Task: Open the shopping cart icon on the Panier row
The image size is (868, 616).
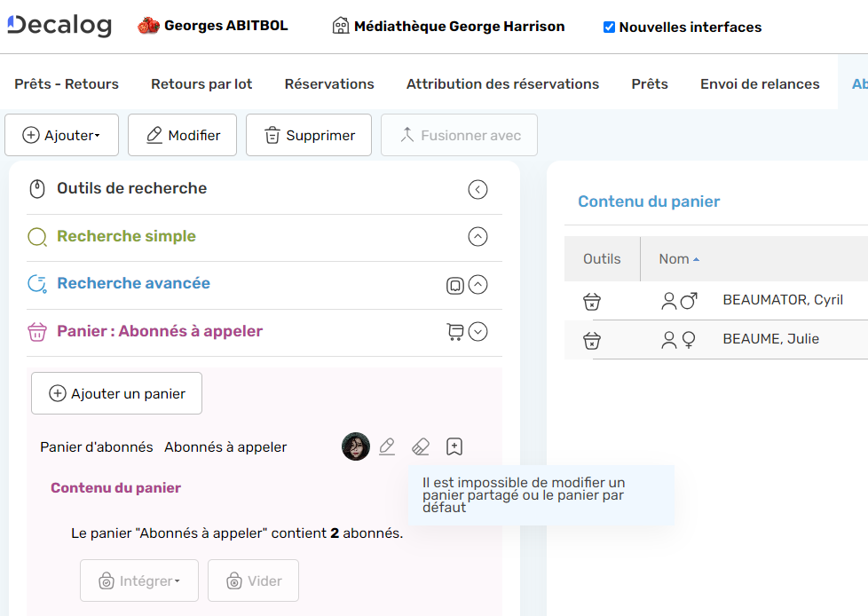Action: coord(454,329)
